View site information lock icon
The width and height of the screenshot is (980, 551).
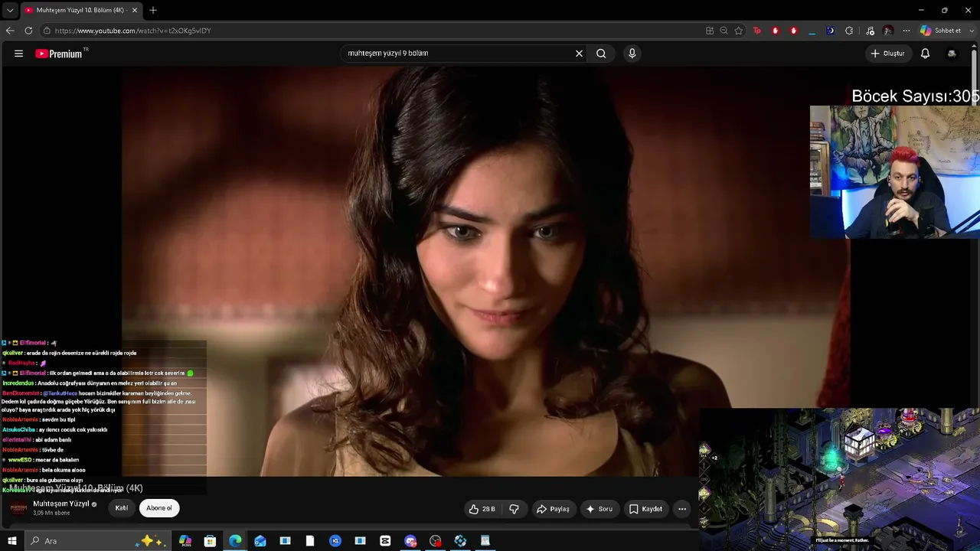point(47,31)
